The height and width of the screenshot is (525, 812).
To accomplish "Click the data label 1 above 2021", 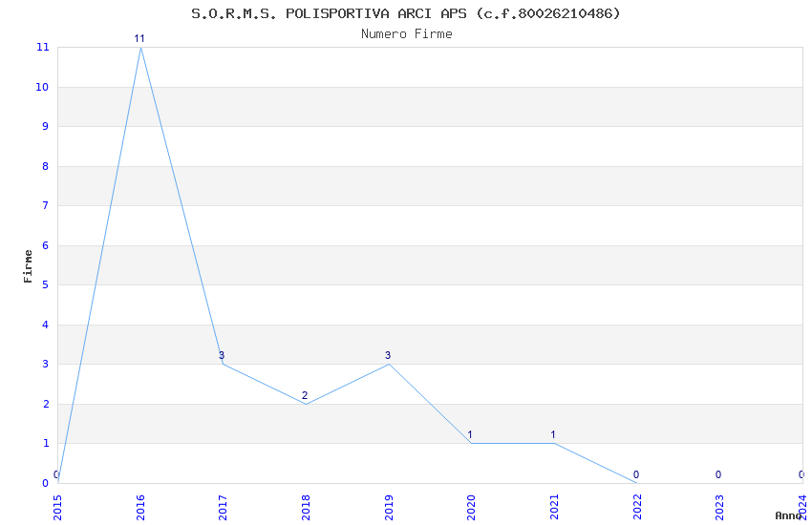I will coord(553,434).
